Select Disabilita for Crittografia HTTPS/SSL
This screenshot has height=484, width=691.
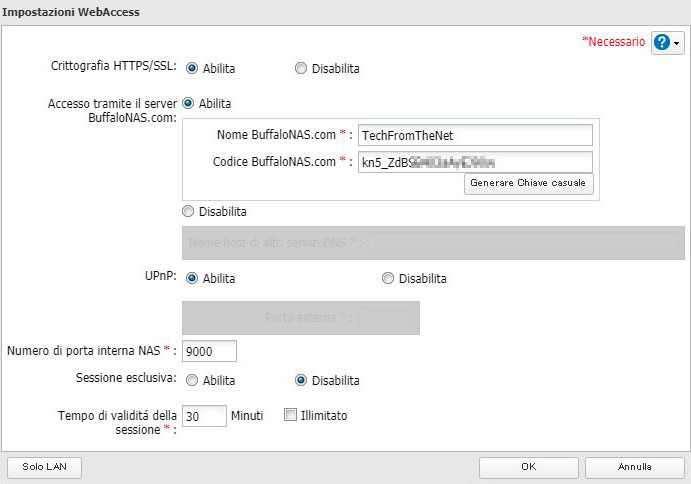(301, 69)
